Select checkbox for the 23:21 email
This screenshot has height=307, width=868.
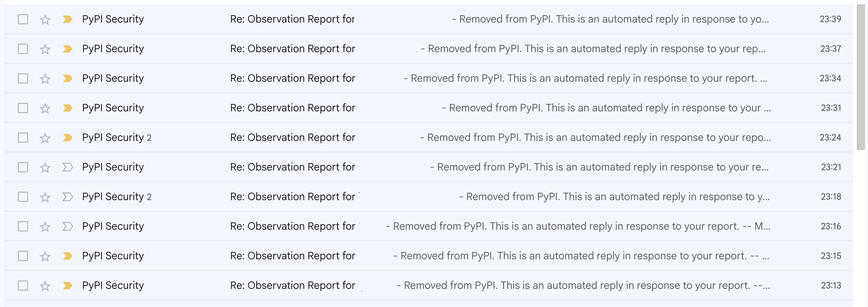[x=23, y=167]
